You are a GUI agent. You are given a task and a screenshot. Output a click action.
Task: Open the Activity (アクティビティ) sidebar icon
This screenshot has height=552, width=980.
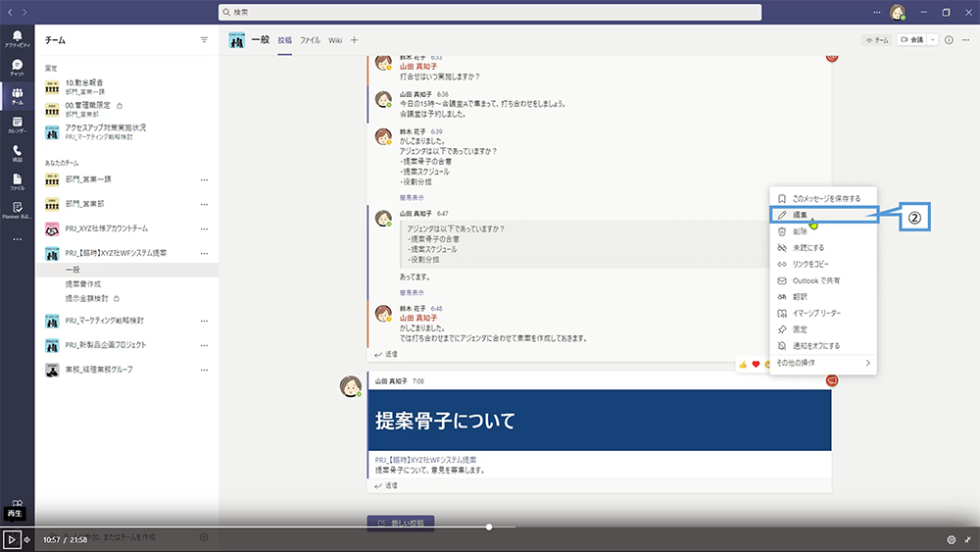[17, 38]
